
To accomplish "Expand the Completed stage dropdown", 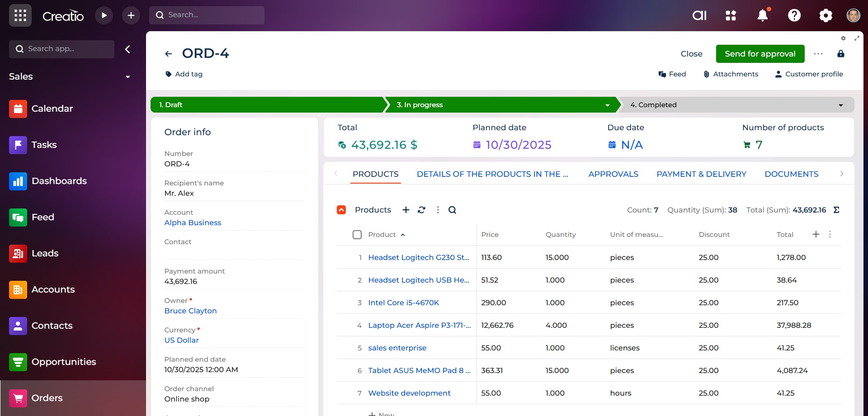I will [x=841, y=105].
